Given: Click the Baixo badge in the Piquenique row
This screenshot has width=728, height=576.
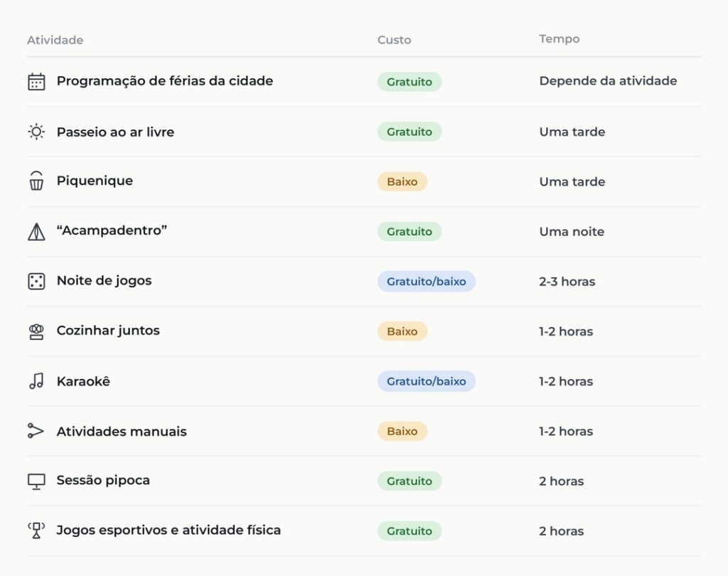Looking at the screenshot, I should click(x=402, y=181).
